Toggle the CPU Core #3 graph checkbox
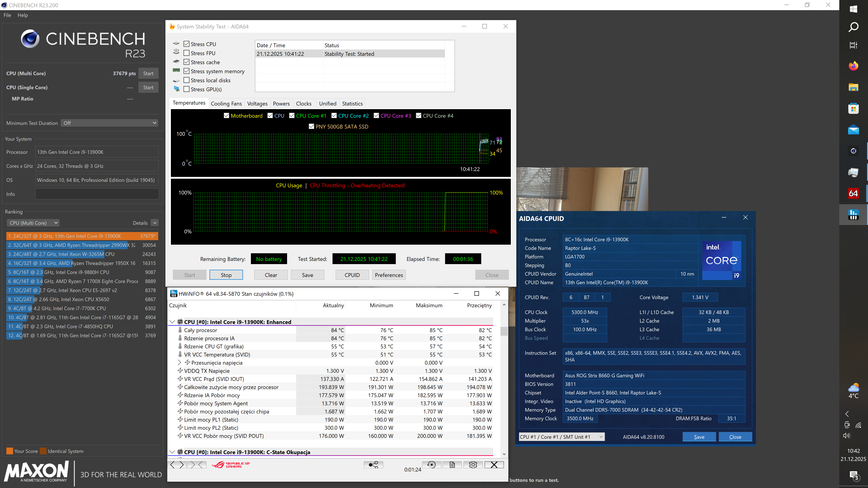Viewport: 868px width, 488px height. point(376,115)
